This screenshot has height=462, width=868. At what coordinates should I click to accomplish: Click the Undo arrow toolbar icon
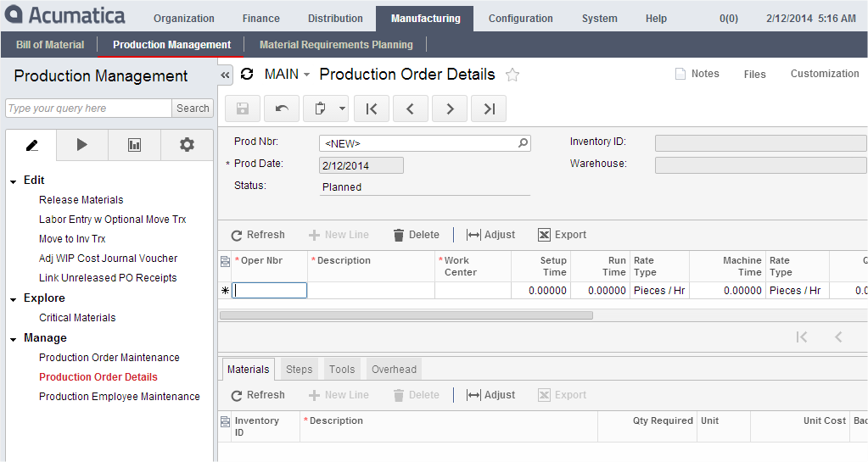coord(282,109)
